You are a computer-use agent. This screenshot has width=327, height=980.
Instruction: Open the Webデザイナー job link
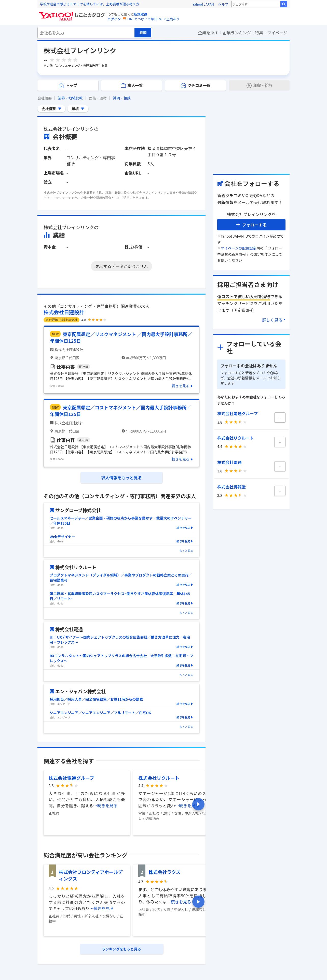[62, 537]
